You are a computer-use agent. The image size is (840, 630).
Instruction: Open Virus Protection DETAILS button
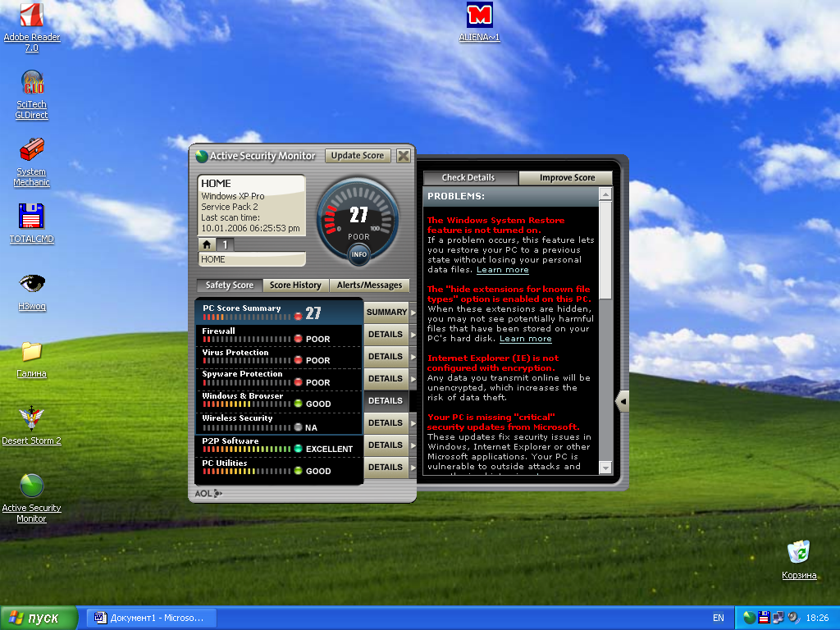click(386, 357)
